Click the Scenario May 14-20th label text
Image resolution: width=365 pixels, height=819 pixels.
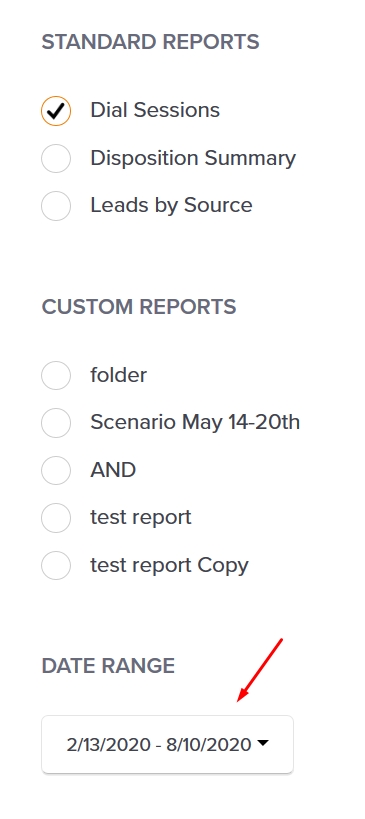tap(195, 422)
